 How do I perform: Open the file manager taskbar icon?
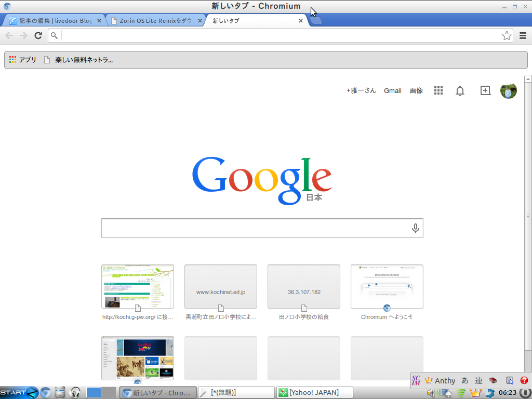click(60, 393)
